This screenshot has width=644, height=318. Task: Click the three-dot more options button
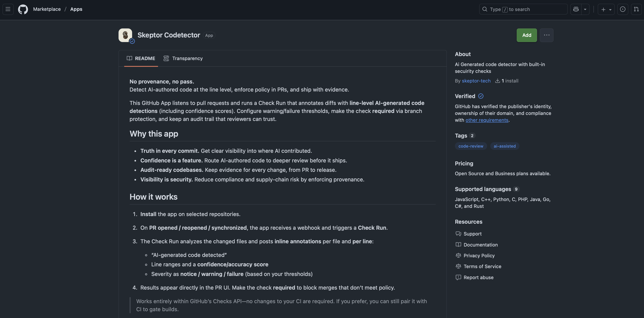(546, 35)
